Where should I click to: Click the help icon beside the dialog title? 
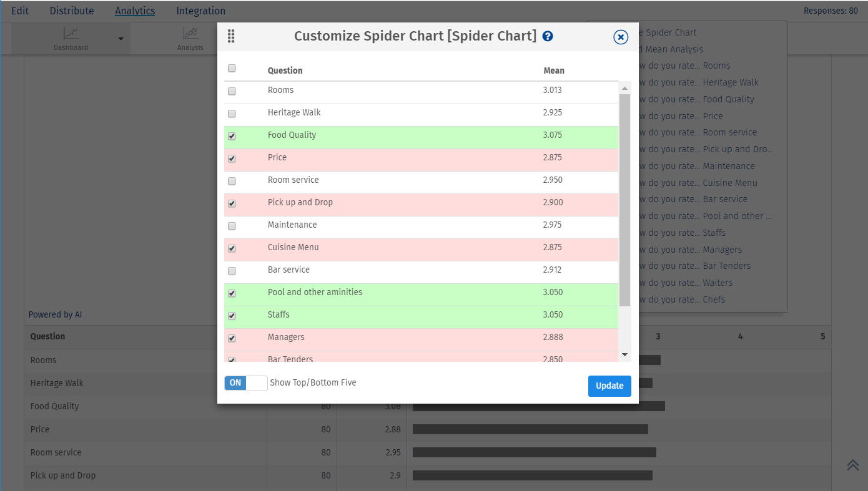click(x=548, y=36)
